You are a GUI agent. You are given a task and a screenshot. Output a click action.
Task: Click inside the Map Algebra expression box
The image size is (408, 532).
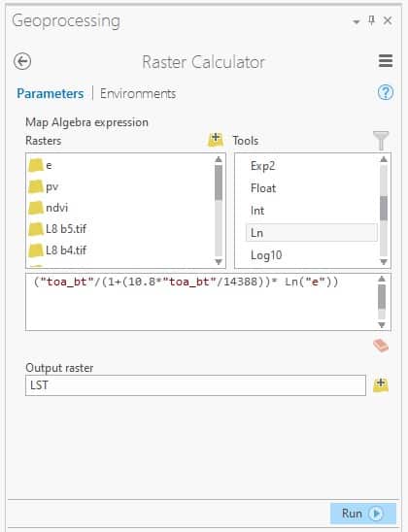click(x=202, y=302)
